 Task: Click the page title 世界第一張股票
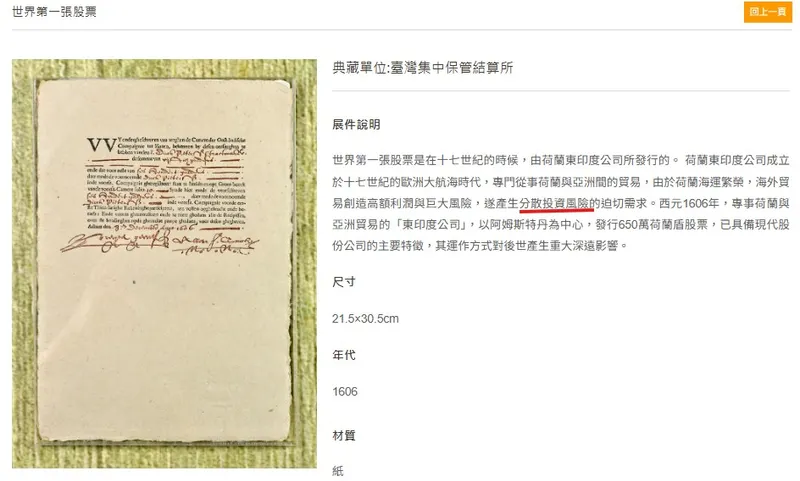pos(54,12)
